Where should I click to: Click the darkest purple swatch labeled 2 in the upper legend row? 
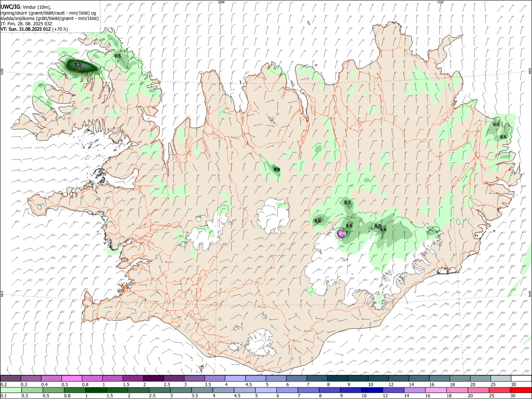tap(153, 379)
